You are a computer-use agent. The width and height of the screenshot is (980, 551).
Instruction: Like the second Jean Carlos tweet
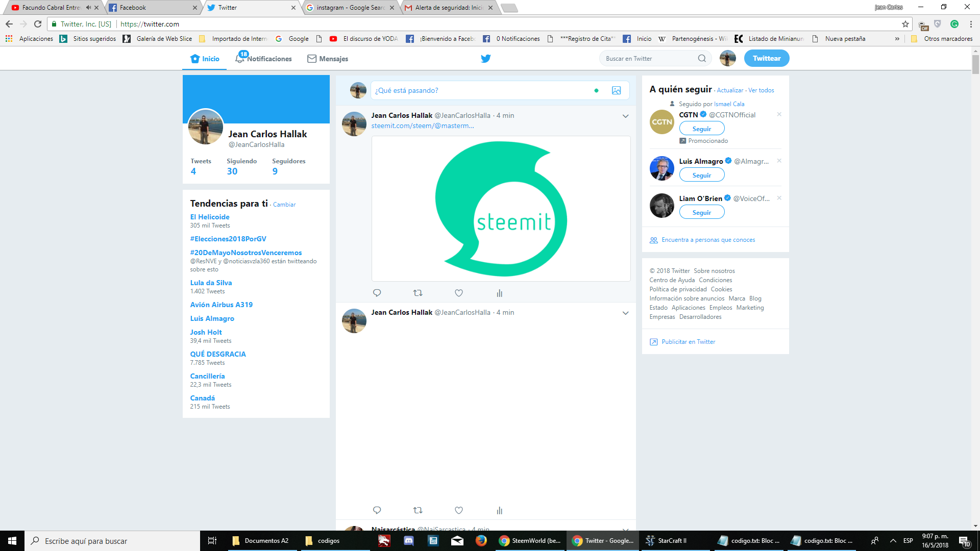click(x=458, y=510)
